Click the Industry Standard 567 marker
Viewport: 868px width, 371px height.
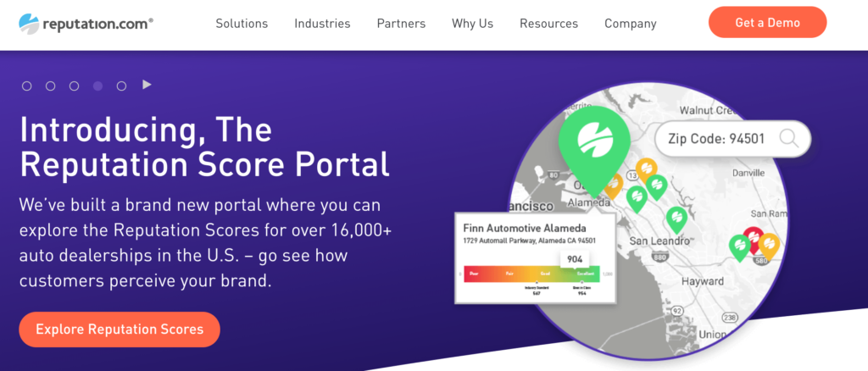(x=537, y=289)
